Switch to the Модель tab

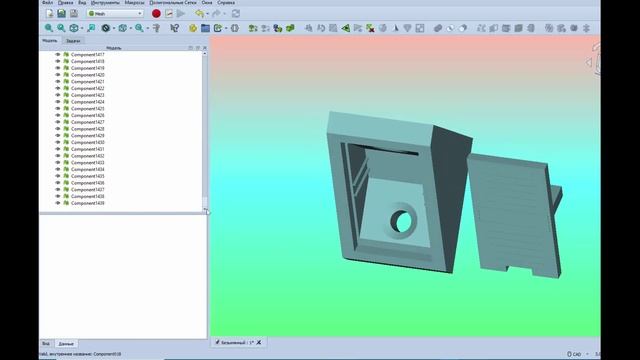50,41
